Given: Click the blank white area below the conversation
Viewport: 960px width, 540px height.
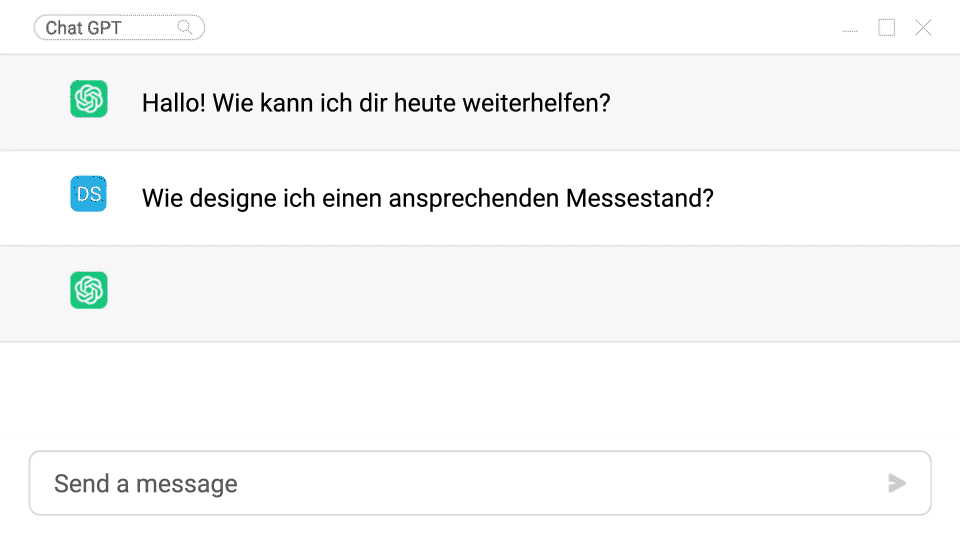Looking at the screenshot, I should pyautogui.click(x=480, y=395).
